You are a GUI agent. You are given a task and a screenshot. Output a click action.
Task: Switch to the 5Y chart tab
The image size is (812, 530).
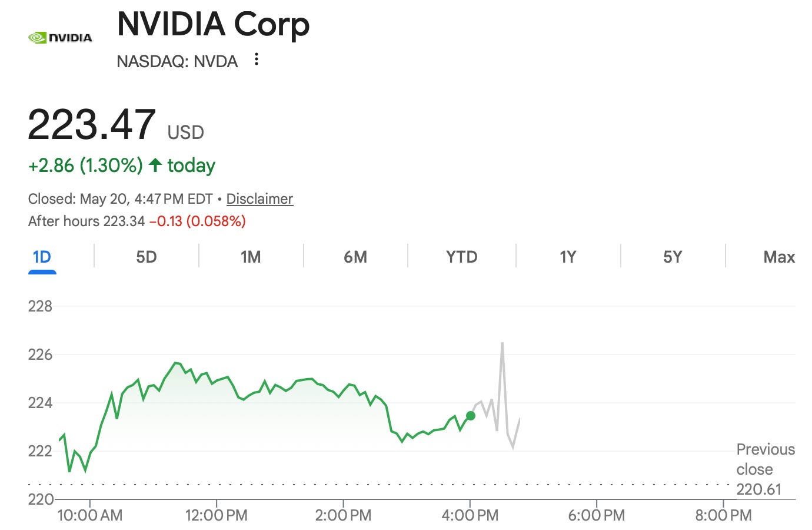point(673,257)
